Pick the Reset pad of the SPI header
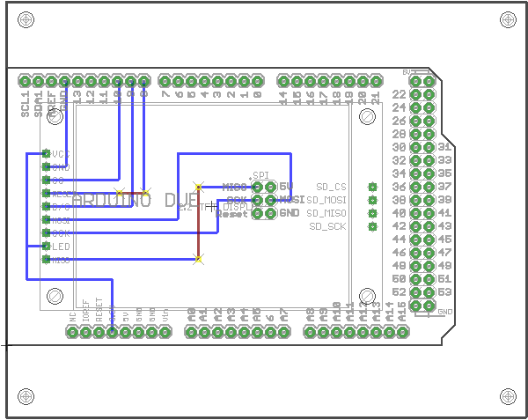528x420 pixels. click(257, 213)
